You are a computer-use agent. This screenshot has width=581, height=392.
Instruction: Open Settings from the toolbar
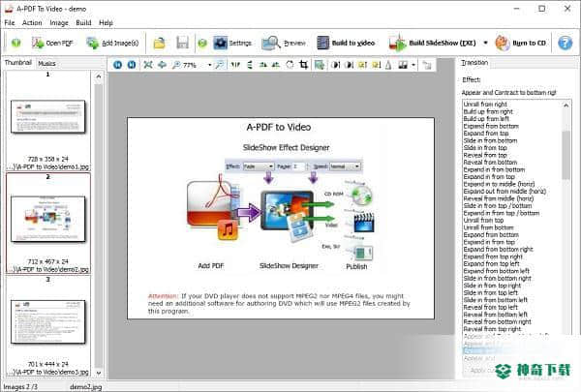click(232, 43)
